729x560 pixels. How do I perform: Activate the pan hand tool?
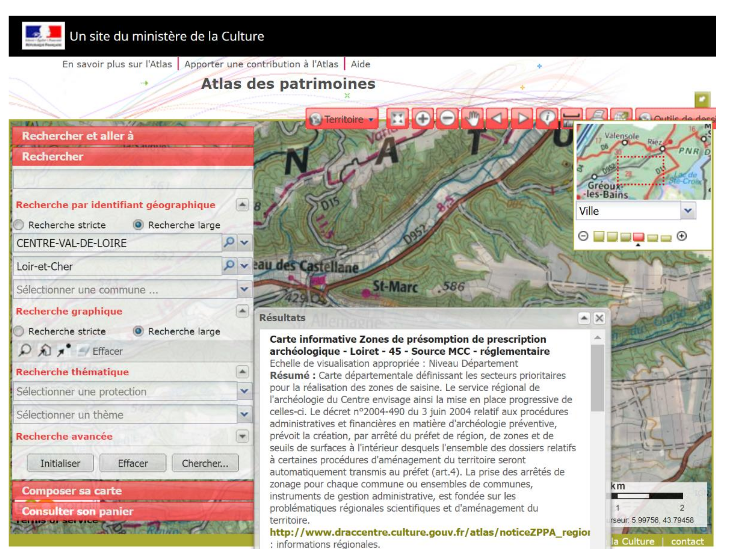472,119
